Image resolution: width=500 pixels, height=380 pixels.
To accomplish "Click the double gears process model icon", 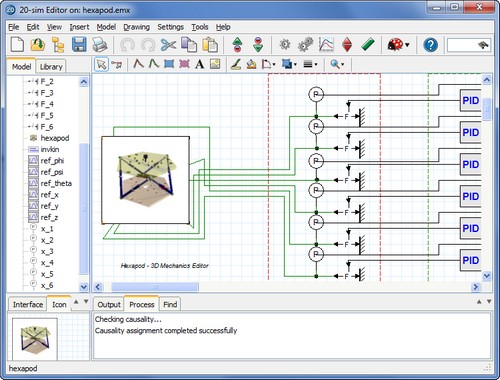I will (x=305, y=44).
